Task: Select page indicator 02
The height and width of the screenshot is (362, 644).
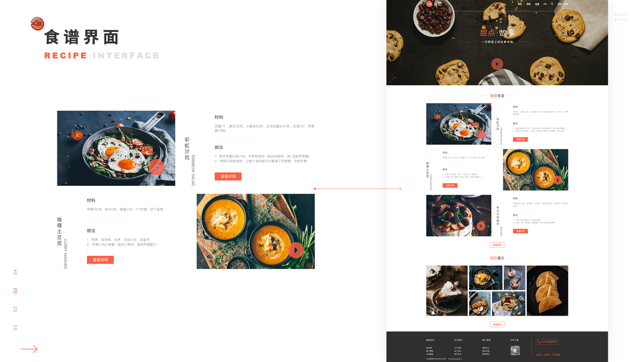Action: click(x=15, y=309)
